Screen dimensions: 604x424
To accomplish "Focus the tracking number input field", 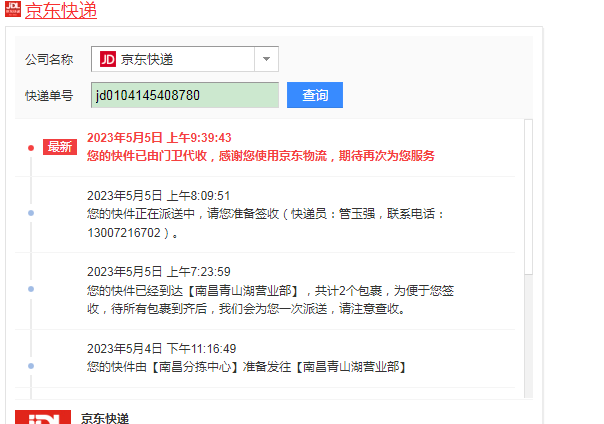I will click(x=185, y=95).
